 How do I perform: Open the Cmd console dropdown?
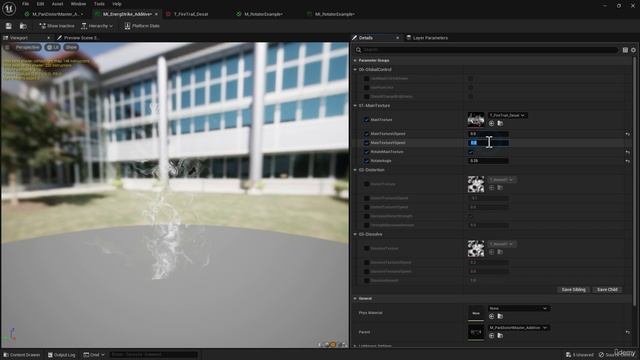[x=94, y=355]
